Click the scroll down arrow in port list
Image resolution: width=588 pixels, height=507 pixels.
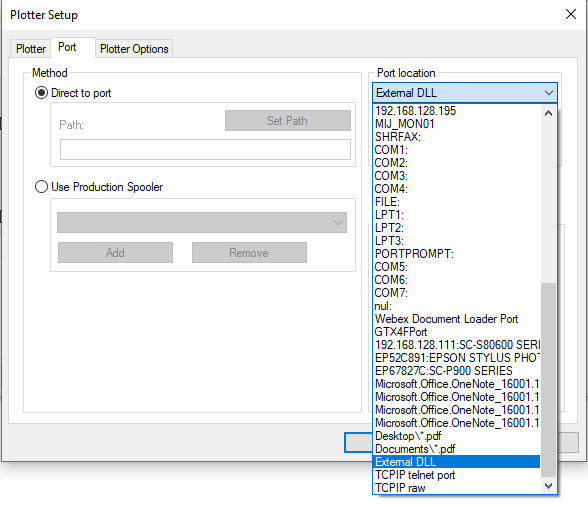coord(548,486)
